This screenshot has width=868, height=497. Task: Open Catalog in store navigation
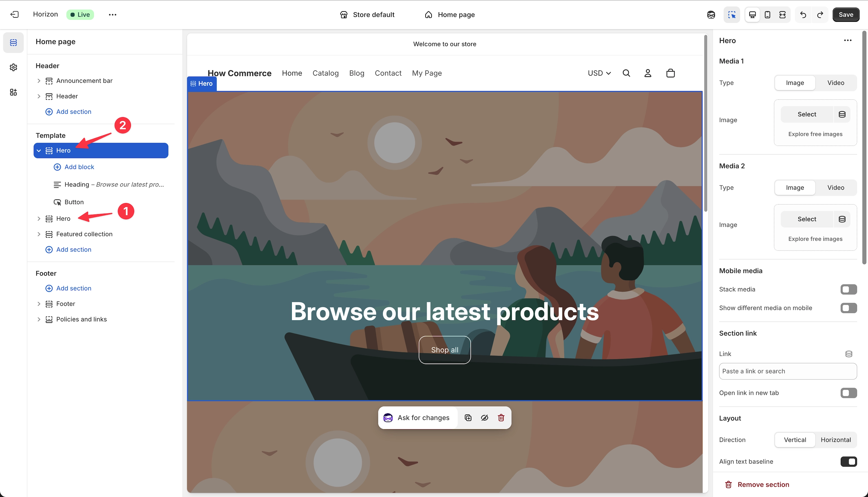(325, 73)
